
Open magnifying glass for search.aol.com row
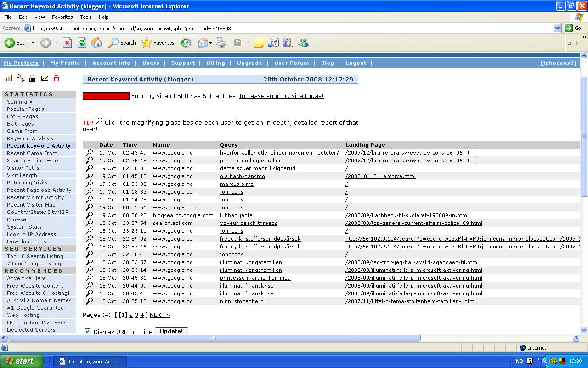pos(90,223)
